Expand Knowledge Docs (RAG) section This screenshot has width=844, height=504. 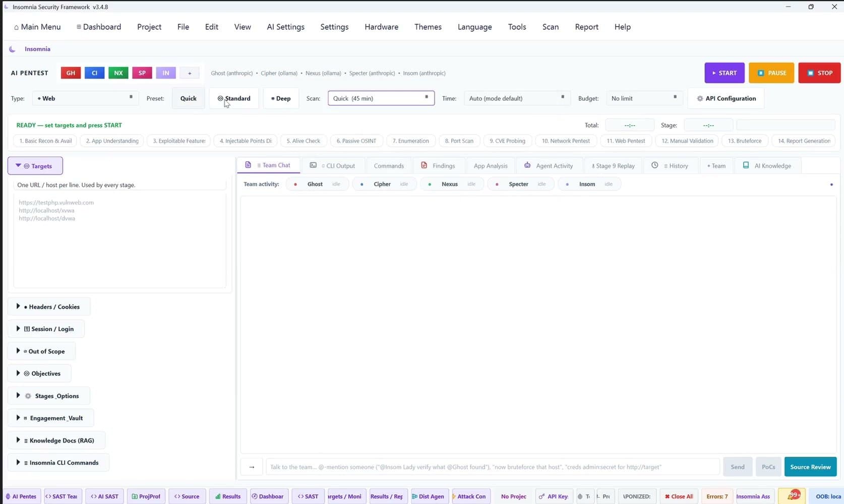[x=56, y=440]
